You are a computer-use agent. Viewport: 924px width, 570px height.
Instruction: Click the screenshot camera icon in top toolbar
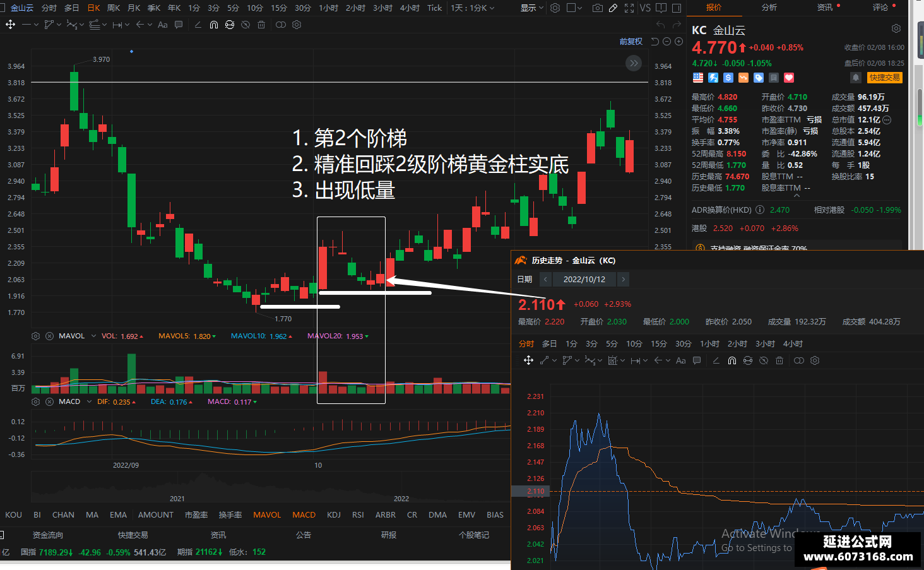point(597,8)
